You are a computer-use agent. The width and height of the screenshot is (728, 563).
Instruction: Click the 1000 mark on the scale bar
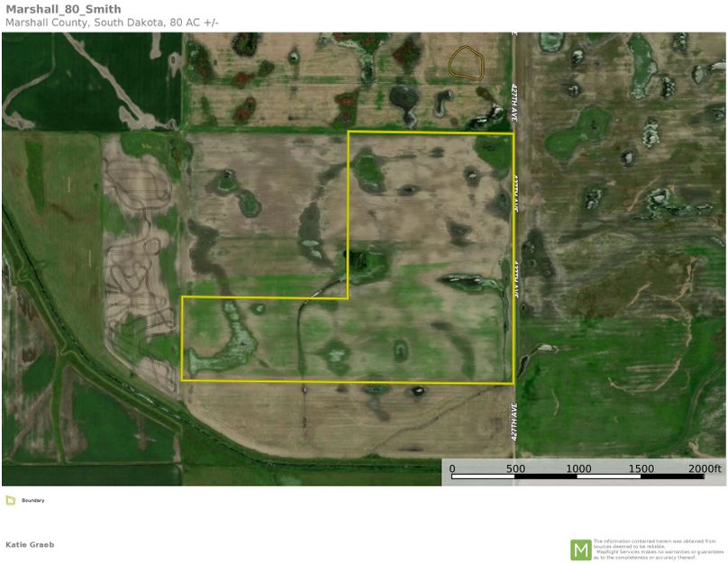click(578, 468)
